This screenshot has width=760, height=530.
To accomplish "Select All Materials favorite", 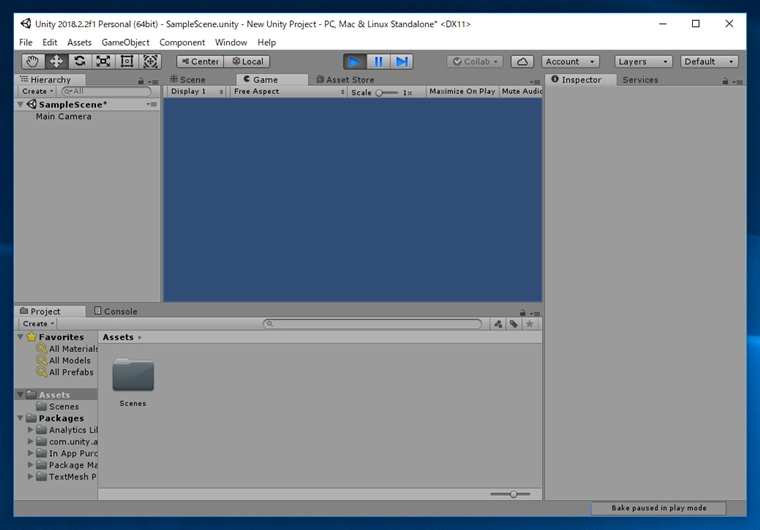I will tap(68, 349).
